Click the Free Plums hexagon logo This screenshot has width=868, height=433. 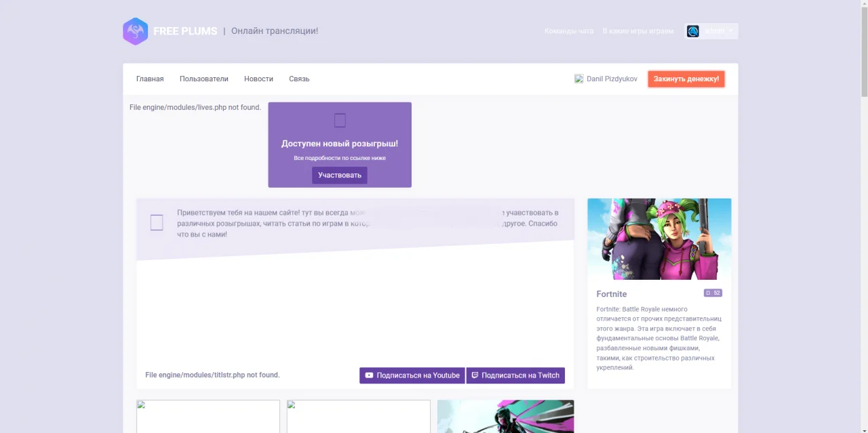(135, 31)
